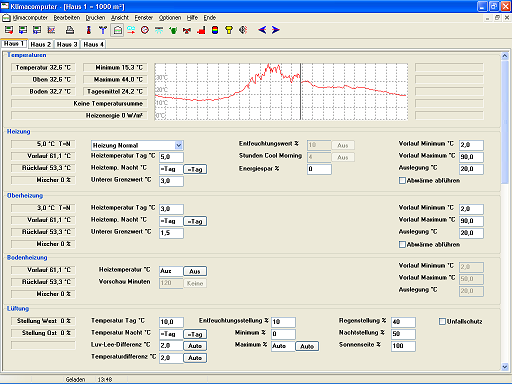Click the Energiespar % field
The height and width of the screenshot is (384, 512).
tap(319, 169)
